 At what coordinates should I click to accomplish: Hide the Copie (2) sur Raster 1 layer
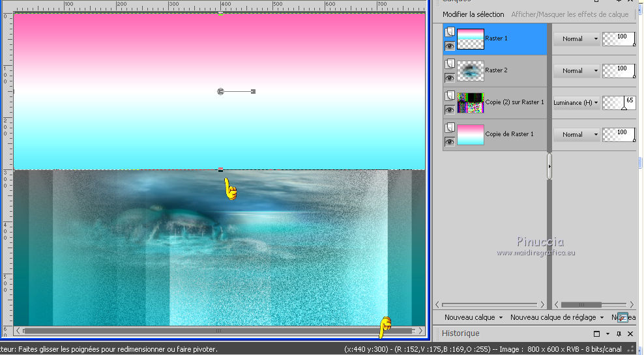pos(450,110)
